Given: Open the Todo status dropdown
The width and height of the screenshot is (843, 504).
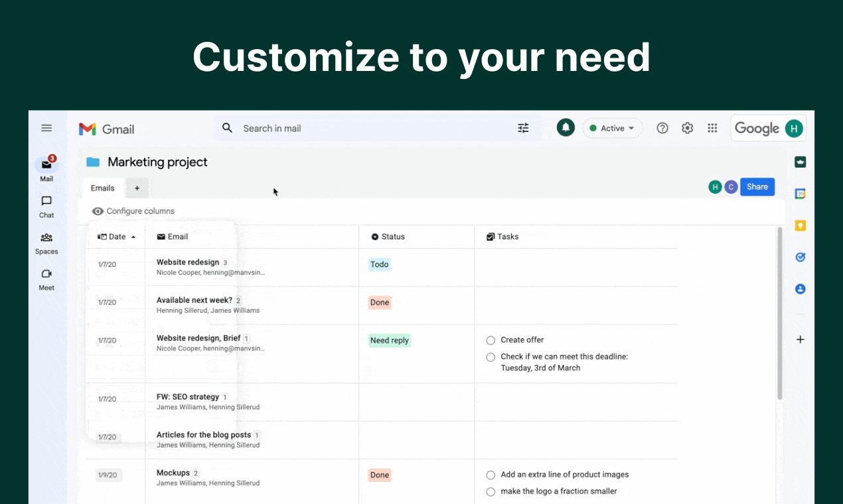Looking at the screenshot, I should point(380,265).
